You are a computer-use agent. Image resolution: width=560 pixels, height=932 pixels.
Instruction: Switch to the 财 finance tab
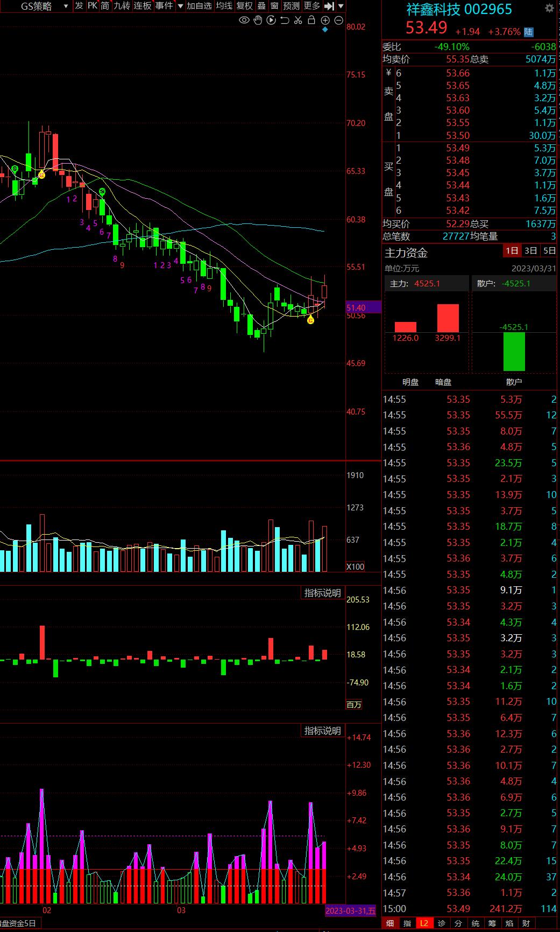pyautogui.click(x=526, y=923)
